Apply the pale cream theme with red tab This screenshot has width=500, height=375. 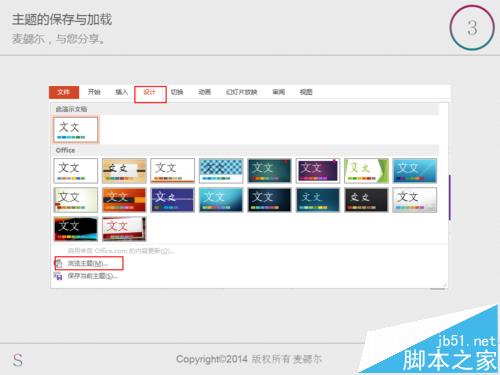pos(76,200)
